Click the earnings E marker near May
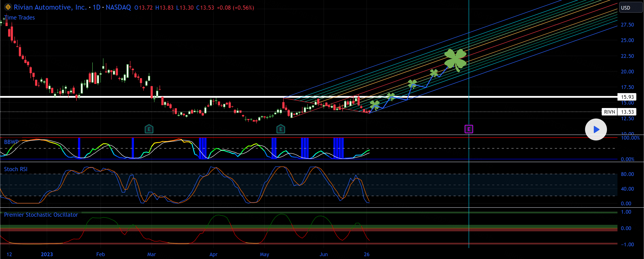 [x=281, y=129]
